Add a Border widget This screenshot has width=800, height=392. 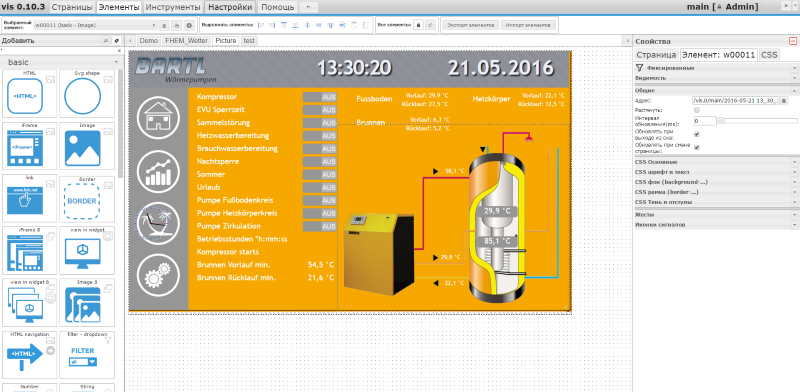point(87,198)
